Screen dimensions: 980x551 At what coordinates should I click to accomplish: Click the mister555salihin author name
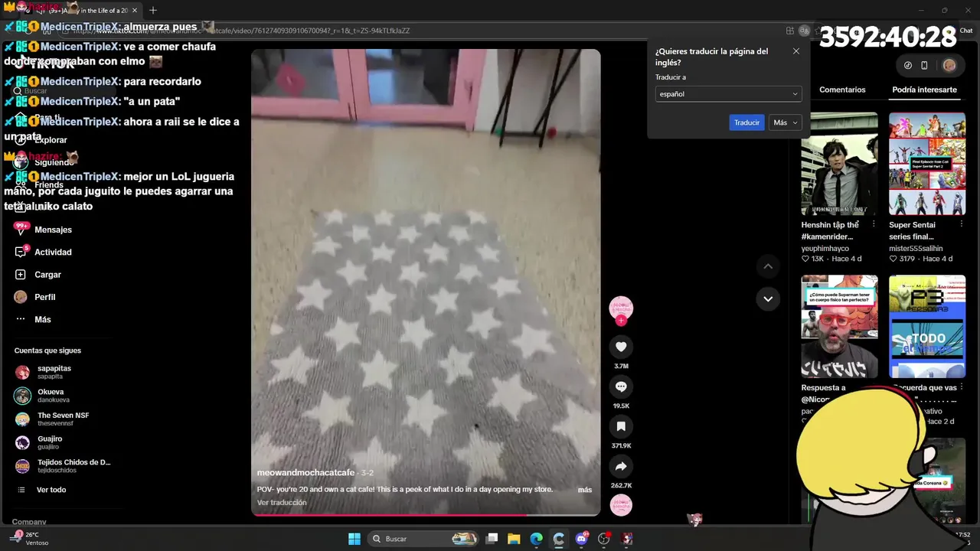(x=916, y=248)
